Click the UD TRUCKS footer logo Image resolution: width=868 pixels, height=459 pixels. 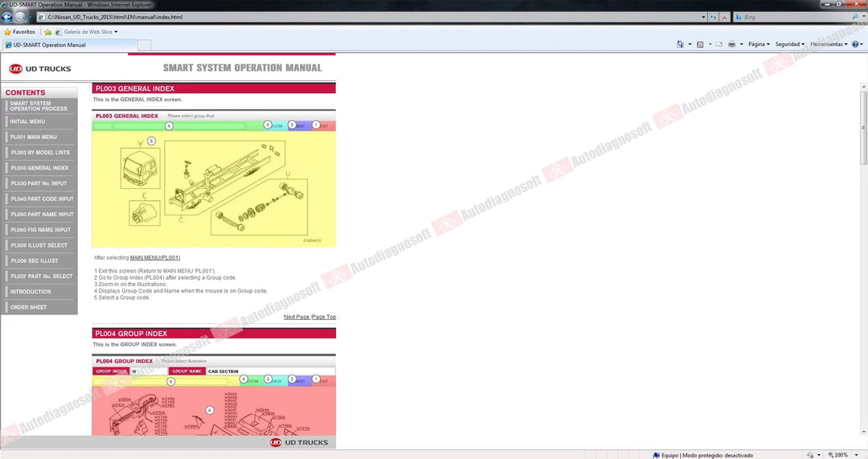[299, 442]
